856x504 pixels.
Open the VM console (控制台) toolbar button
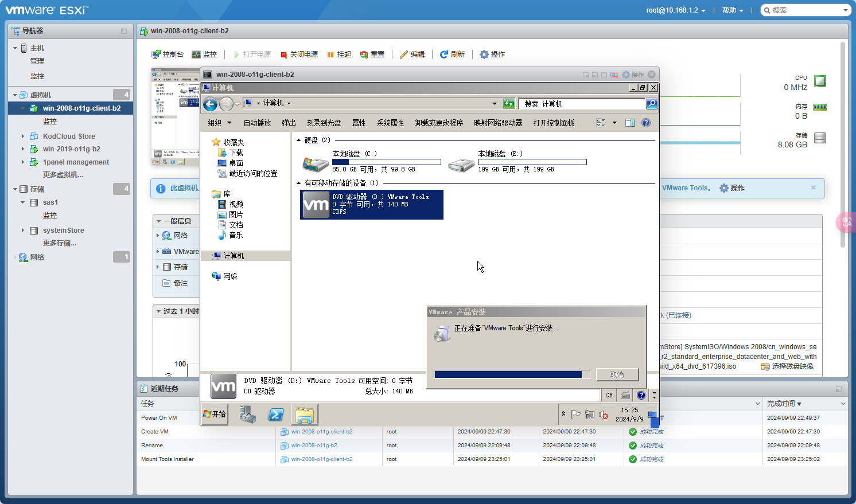click(168, 54)
